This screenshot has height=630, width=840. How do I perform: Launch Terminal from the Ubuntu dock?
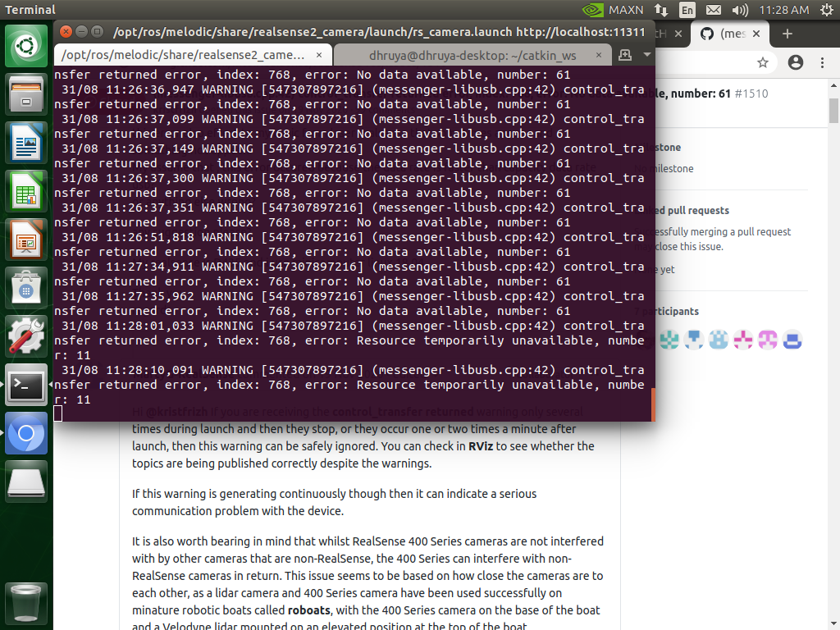27,386
